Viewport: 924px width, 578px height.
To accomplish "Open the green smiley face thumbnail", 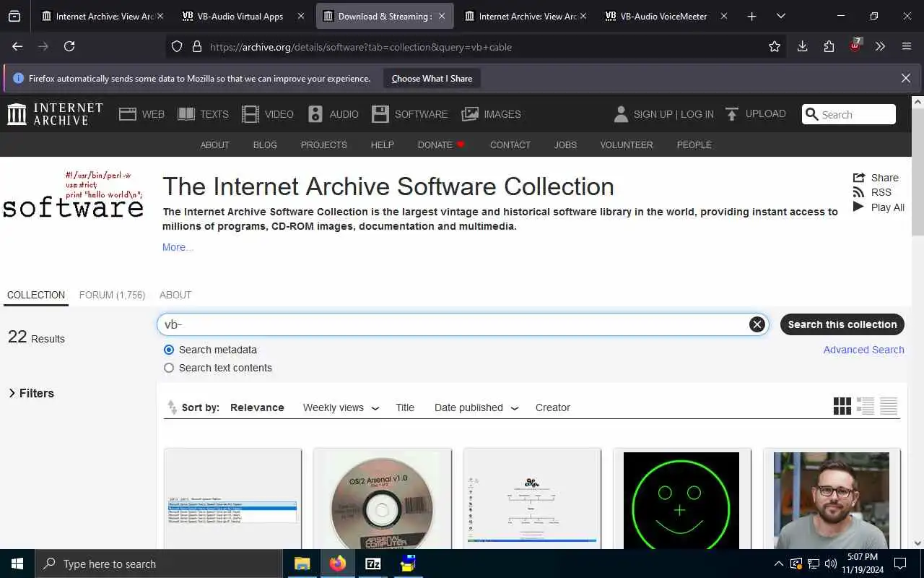I will point(681,499).
